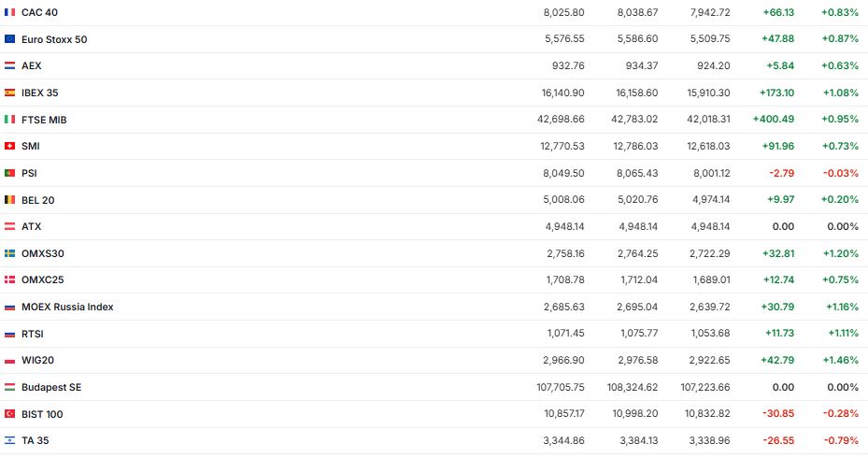This screenshot has height=458, width=868.
Task: Go to the MOEX Russia Index link
Action: (x=67, y=307)
